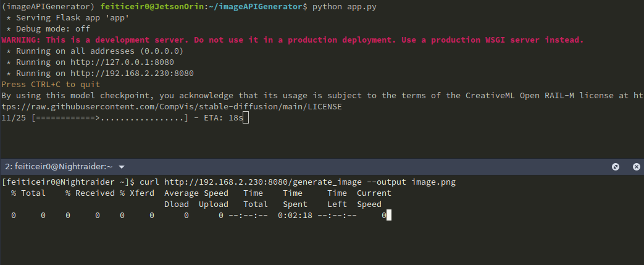
Task: Click the red WARNING development server message
Action: [x=293, y=40]
